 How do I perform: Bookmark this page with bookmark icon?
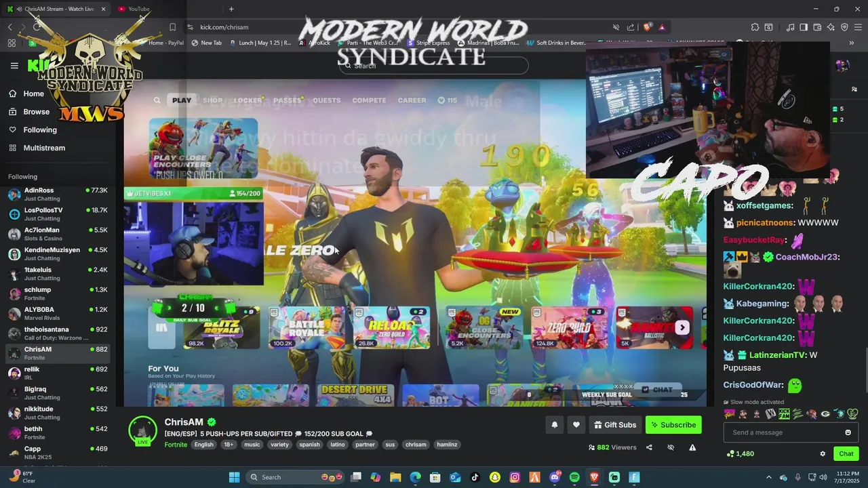tap(172, 27)
